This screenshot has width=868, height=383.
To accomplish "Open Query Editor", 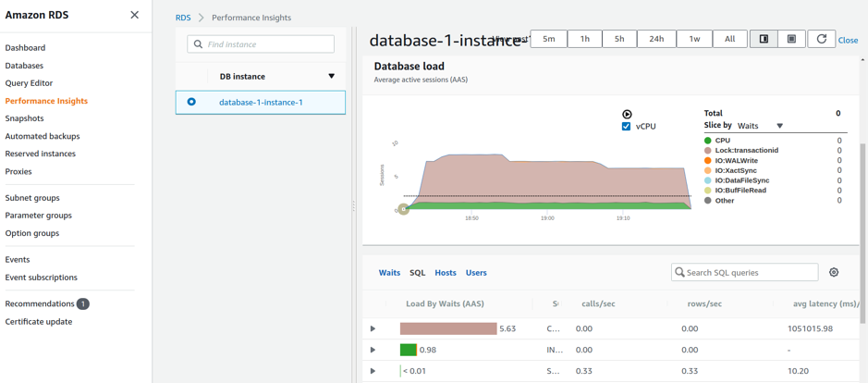I will pos(29,83).
